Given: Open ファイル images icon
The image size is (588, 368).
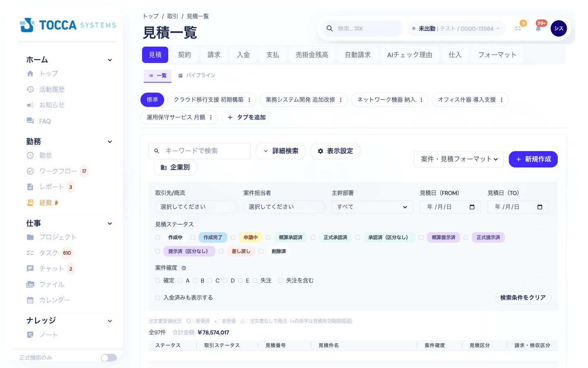Looking at the screenshot, I should click(x=30, y=285).
